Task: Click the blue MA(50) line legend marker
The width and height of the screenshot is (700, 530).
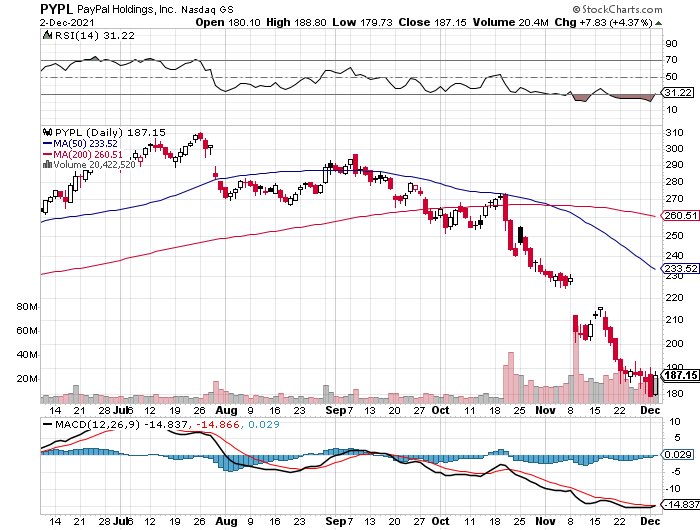Action: click(47, 144)
